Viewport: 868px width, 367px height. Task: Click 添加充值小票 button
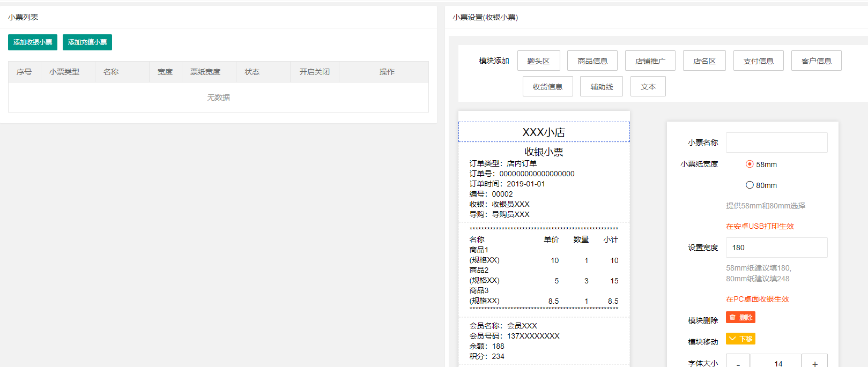pos(87,42)
